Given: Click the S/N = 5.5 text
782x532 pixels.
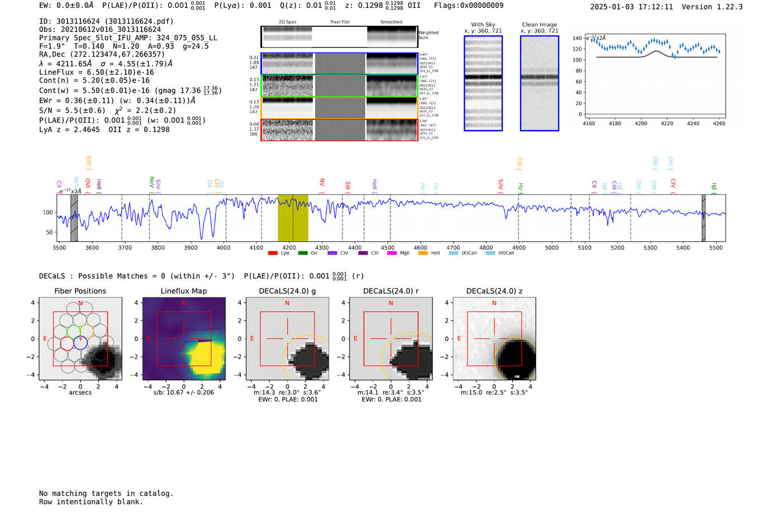Looking at the screenshot, I should (72, 111).
